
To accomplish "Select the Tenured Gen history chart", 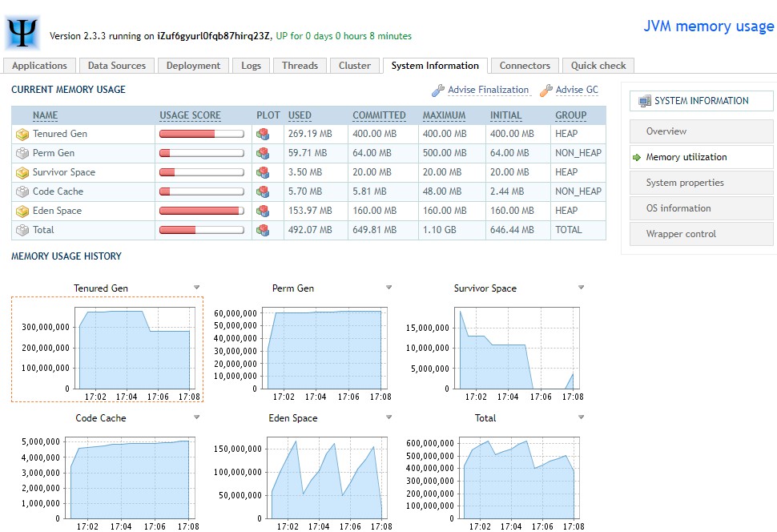I will (107, 349).
